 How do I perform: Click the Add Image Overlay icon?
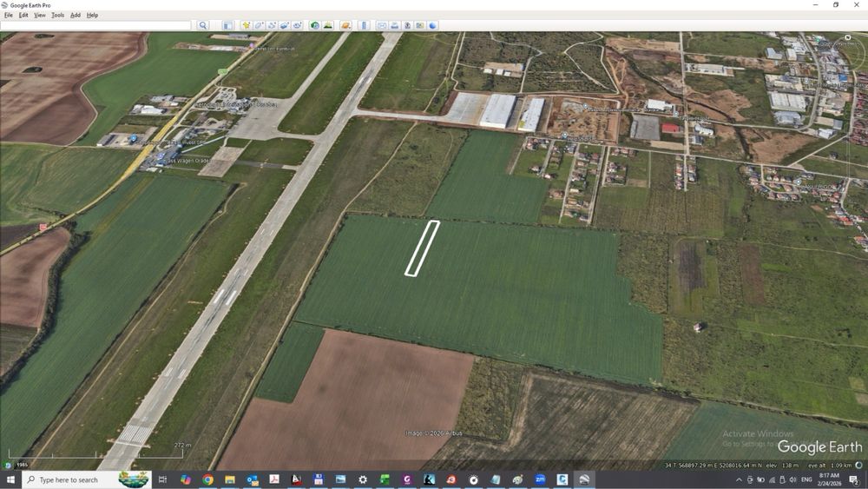pyautogui.click(x=284, y=25)
